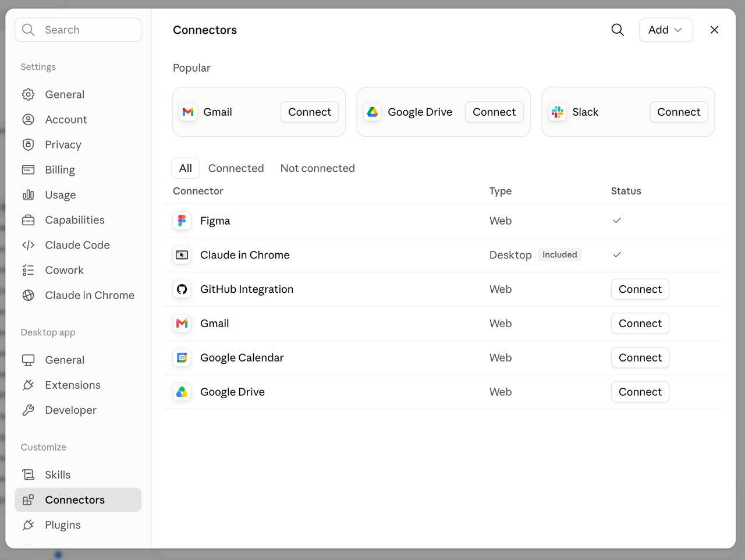The image size is (745, 560).
Task: Click the Google Calendar name text
Action: coord(242,357)
